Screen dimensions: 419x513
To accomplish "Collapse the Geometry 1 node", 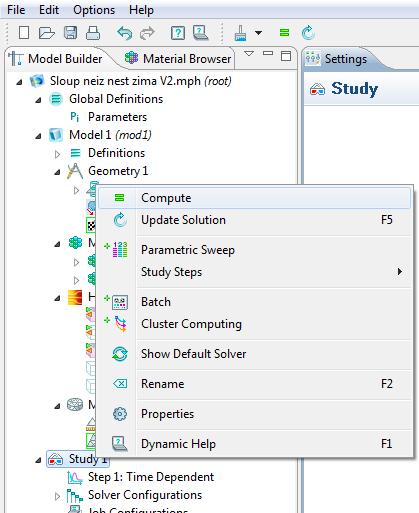I will click(x=57, y=172).
